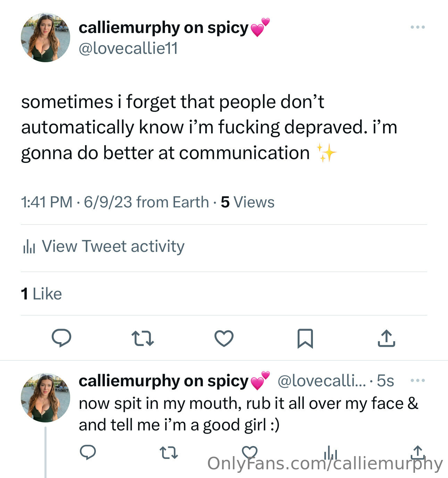Image resolution: width=448 pixels, height=478 pixels.
Task: Open @lovecallie11 handle in main tweet
Action: pyautogui.click(x=128, y=48)
